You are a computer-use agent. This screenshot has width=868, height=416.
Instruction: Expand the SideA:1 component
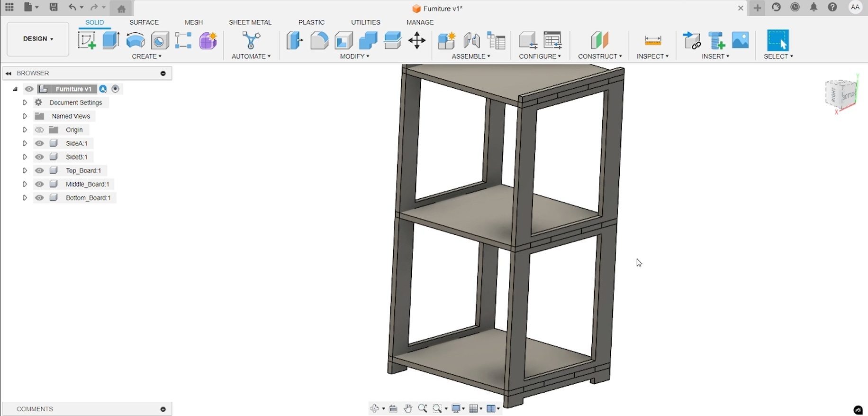coord(25,143)
